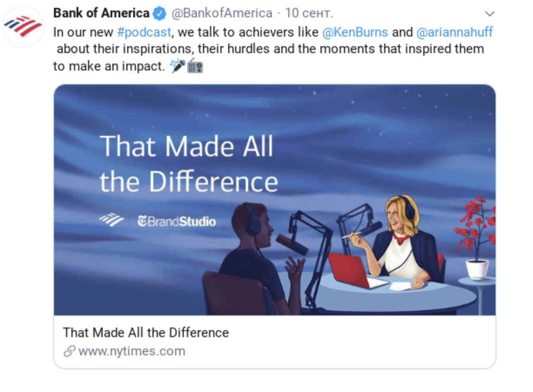Click the Bank of America profile avatar
Viewport: 533px width, 392px height.
[x=24, y=27]
